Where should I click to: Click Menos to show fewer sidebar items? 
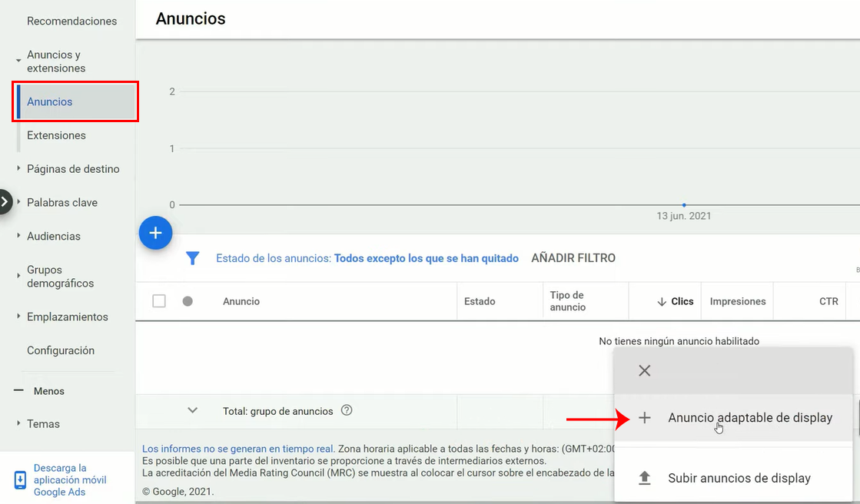[49, 391]
